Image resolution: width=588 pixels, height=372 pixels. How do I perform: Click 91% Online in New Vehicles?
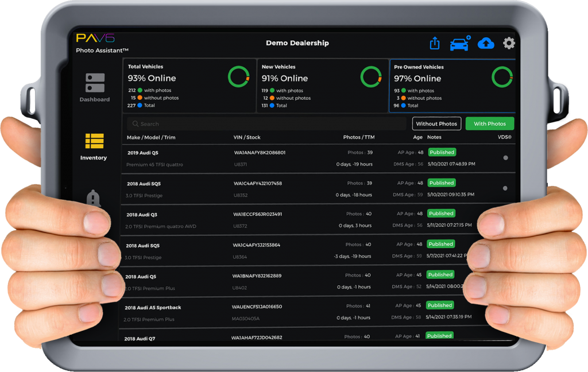pos(285,79)
